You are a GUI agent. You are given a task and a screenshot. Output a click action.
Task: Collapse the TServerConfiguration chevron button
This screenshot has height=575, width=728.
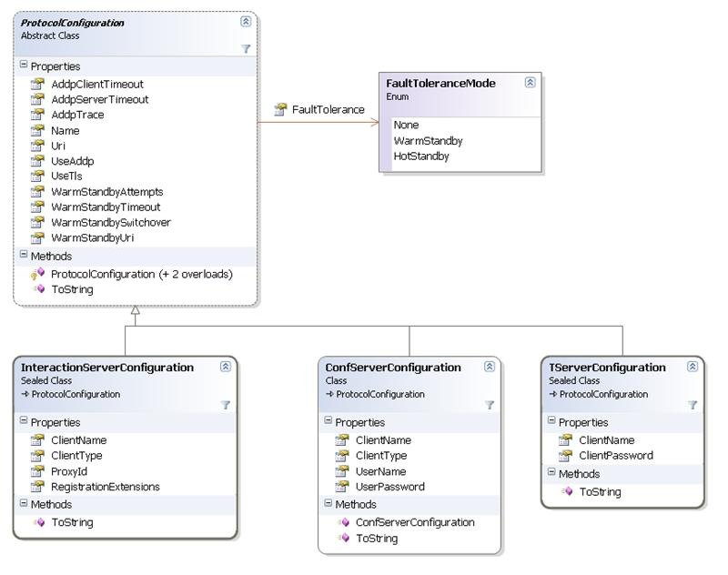point(693,367)
